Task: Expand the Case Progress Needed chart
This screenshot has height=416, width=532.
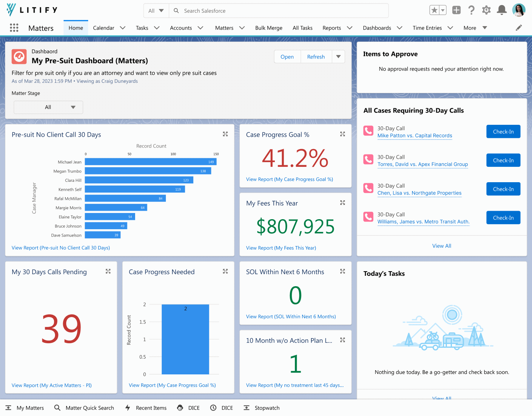Action: [225, 272]
